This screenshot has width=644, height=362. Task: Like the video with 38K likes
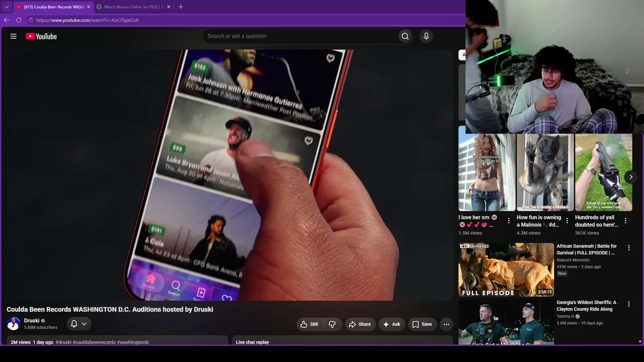coord(309,324)
